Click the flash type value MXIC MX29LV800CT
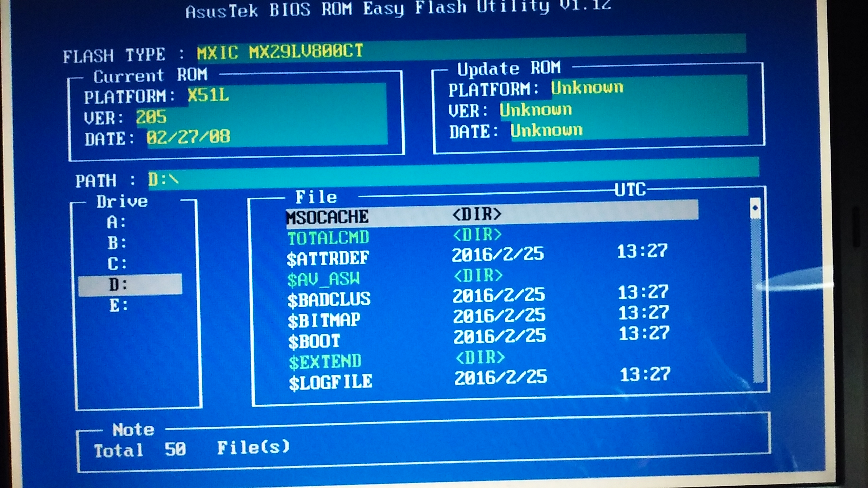 tap(280, 52)
